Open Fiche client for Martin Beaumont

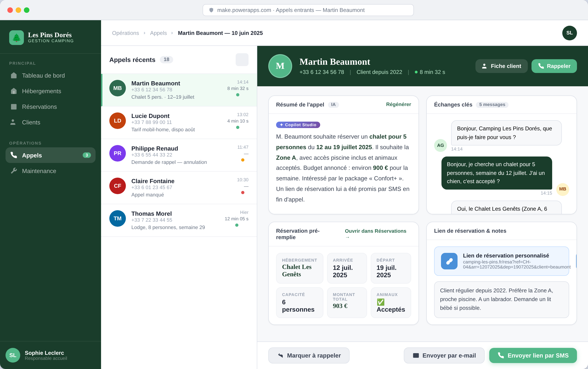pyautogui.click(x=501, y=66)
